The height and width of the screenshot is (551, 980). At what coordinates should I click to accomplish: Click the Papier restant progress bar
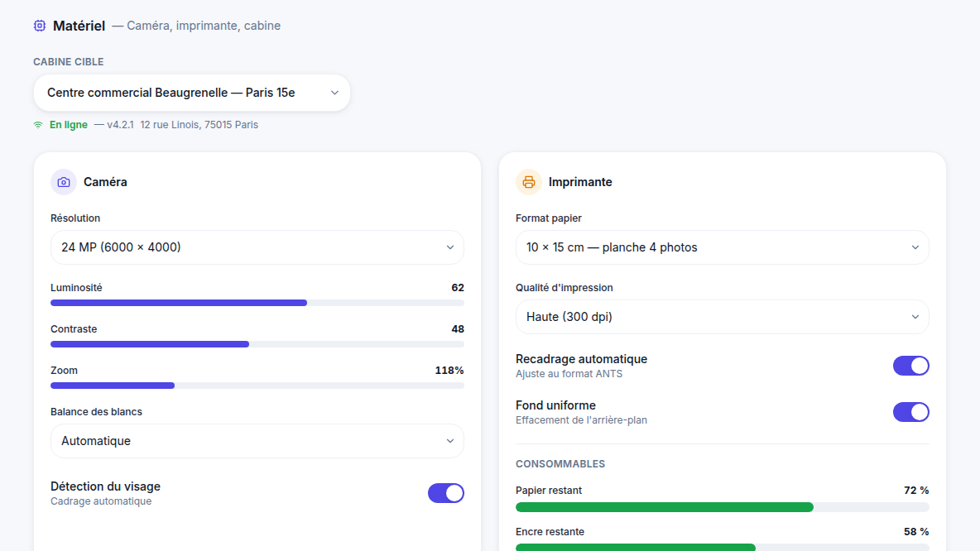coord(722,507)
